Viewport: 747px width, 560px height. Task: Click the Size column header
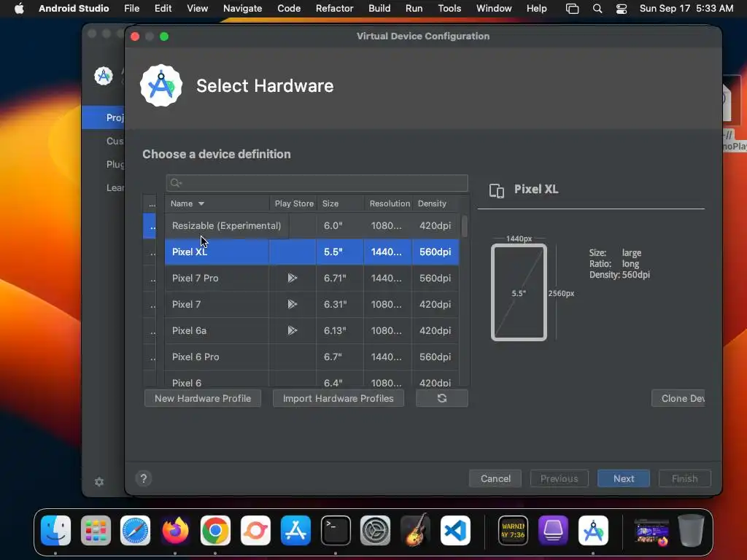pos(340,203)
